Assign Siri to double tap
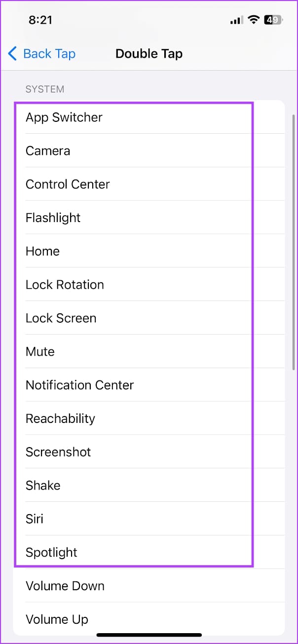 pyautogui.click(x=35, y=520)
